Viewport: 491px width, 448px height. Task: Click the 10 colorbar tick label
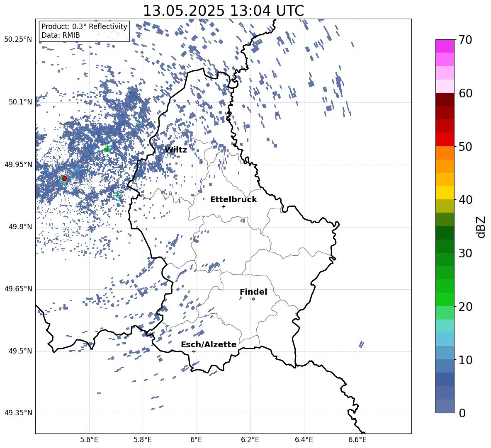465,360
